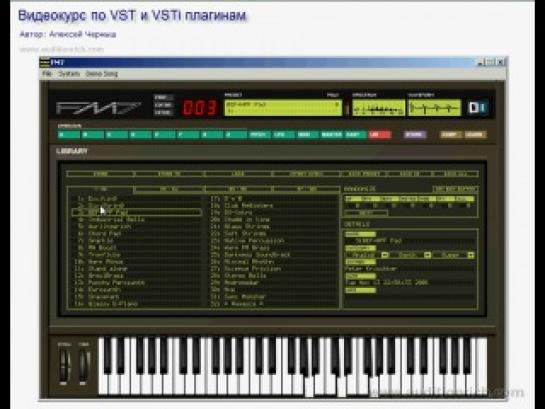Screen dimensions: 545x409
Task: Open operator F page
Action: pos(188,135)
